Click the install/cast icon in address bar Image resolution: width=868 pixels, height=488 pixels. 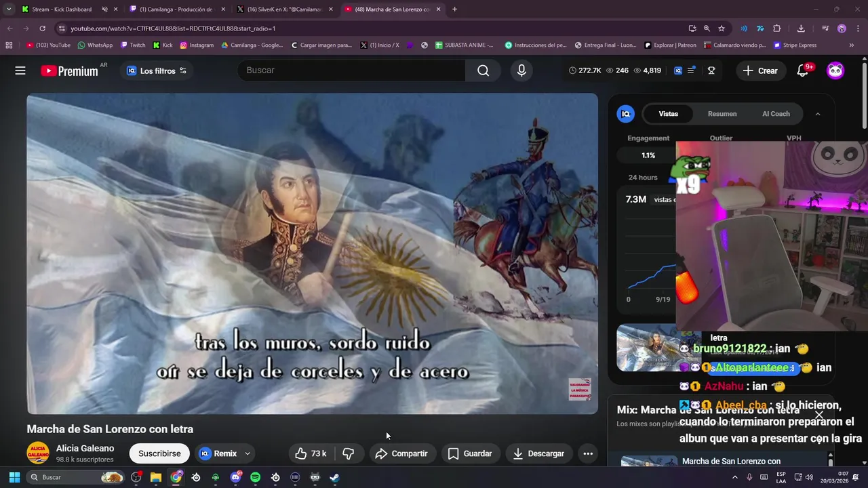(x=692, y=28)
